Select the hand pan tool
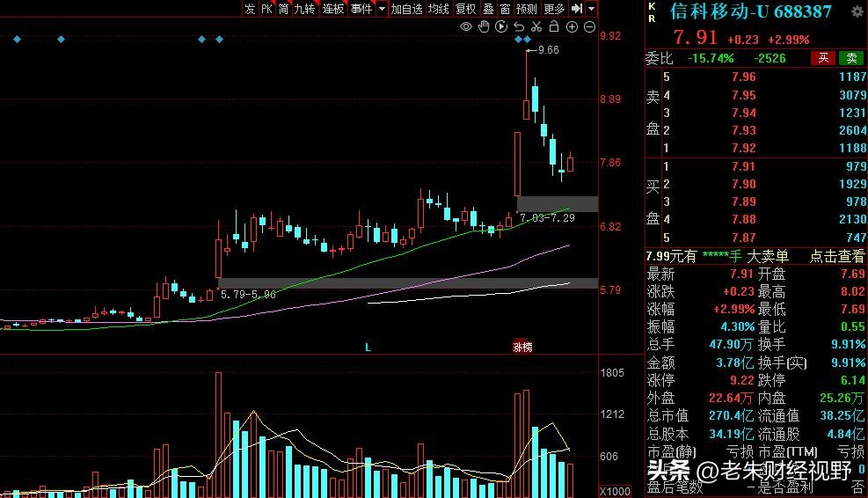The width and height of the screenshot is (868, 498). tap(484, 26)
